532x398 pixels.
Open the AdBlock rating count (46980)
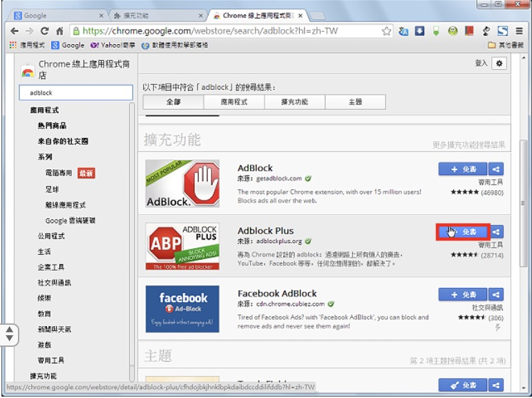pyautogui.click(x=492, y=192)
